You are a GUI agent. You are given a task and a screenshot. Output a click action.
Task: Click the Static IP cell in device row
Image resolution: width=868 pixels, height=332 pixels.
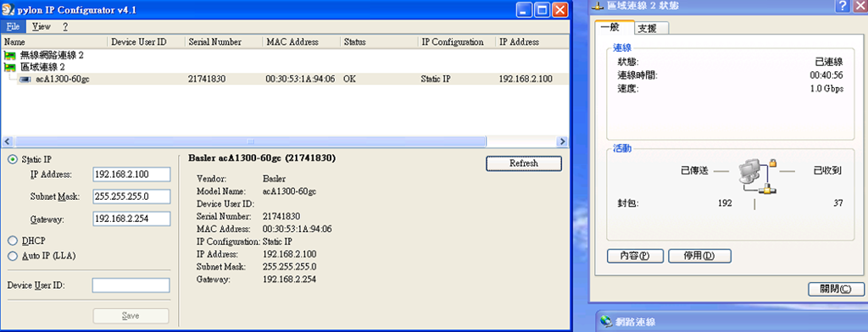[x=436, y=79]
